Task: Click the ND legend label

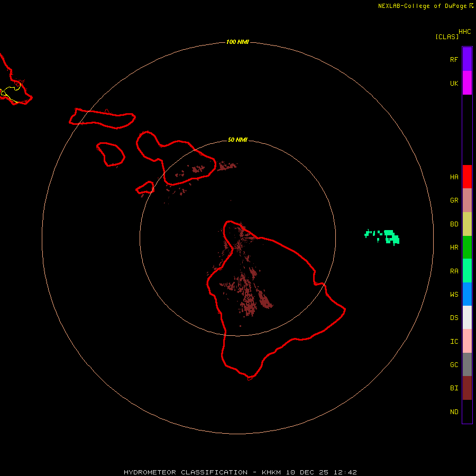Action: point(454,412)
